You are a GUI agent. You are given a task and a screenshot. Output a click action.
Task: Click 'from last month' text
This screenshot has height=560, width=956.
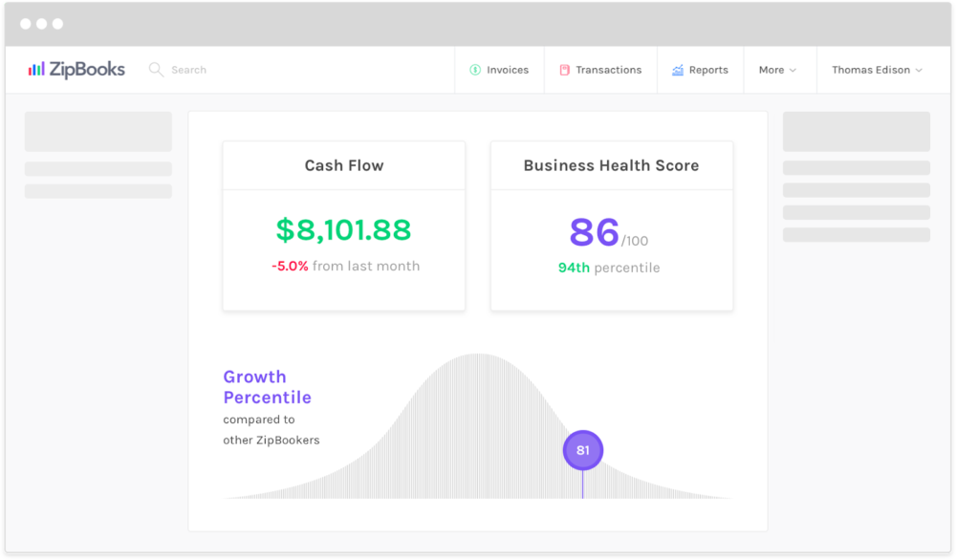[x=366, y=267]
